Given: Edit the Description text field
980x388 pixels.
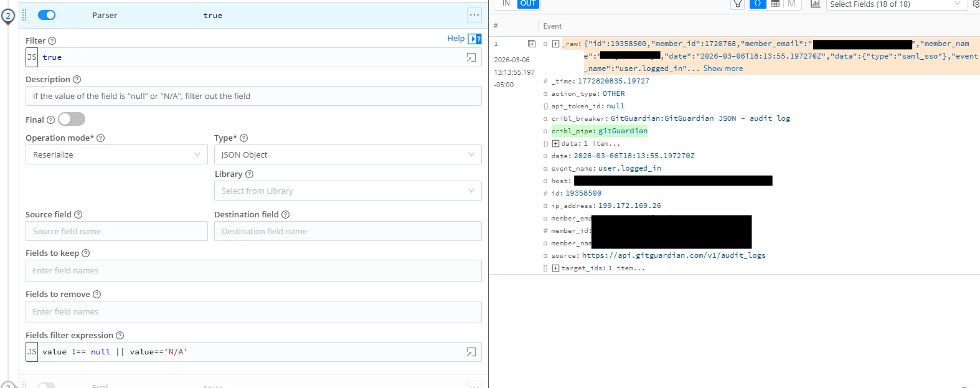Looking at the screenshot, I should point(253,96).
